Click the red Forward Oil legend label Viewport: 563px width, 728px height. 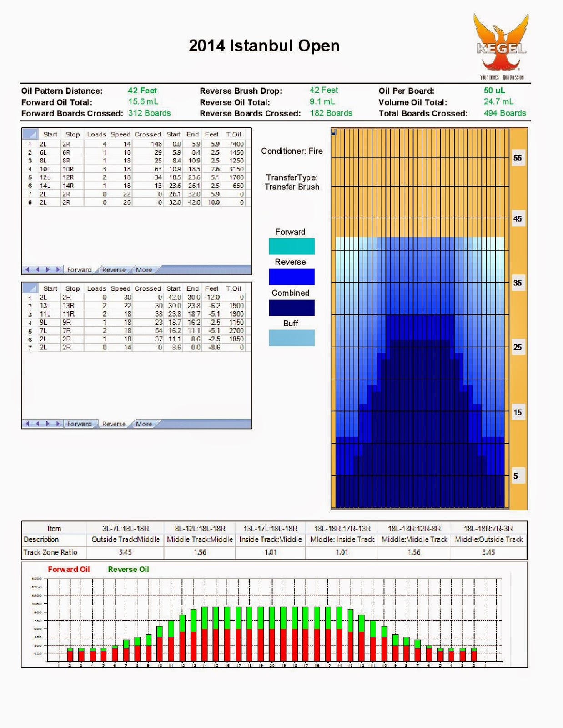pyautogui.click(x=69, y=570)
